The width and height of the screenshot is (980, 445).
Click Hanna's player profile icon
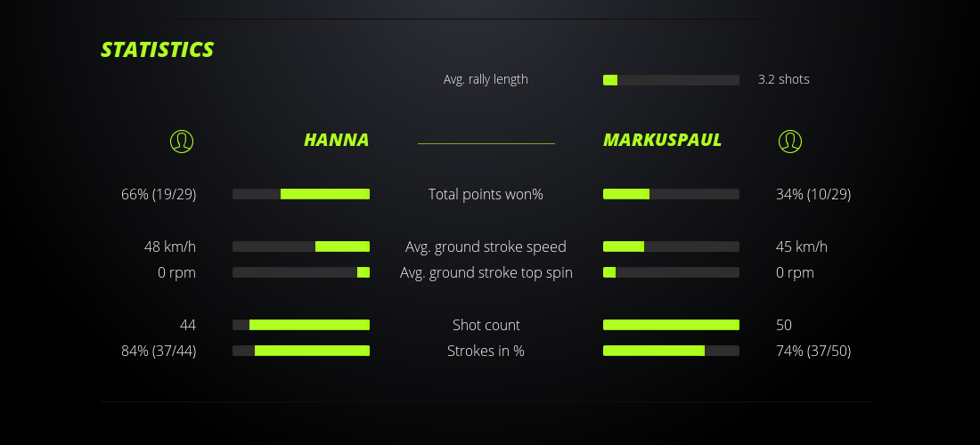coord(182,141)
